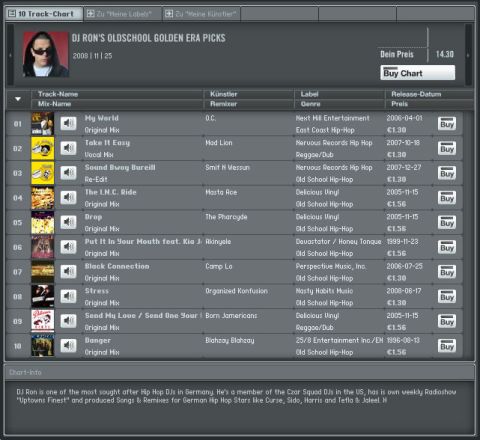Click artist Mad Lion
This screenshot has width=480, height=440.
[219, 143]
